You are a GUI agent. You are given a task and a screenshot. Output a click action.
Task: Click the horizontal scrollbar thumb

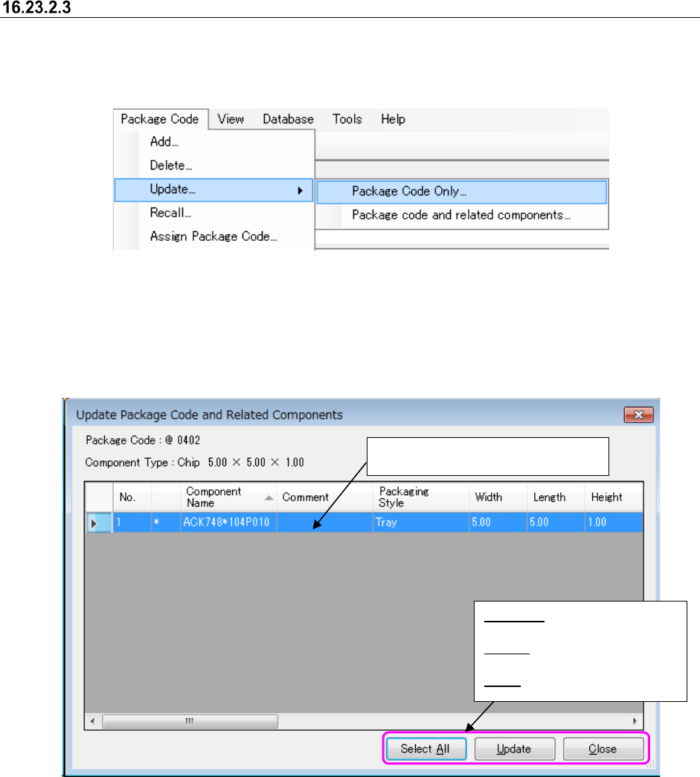[190, 721]
